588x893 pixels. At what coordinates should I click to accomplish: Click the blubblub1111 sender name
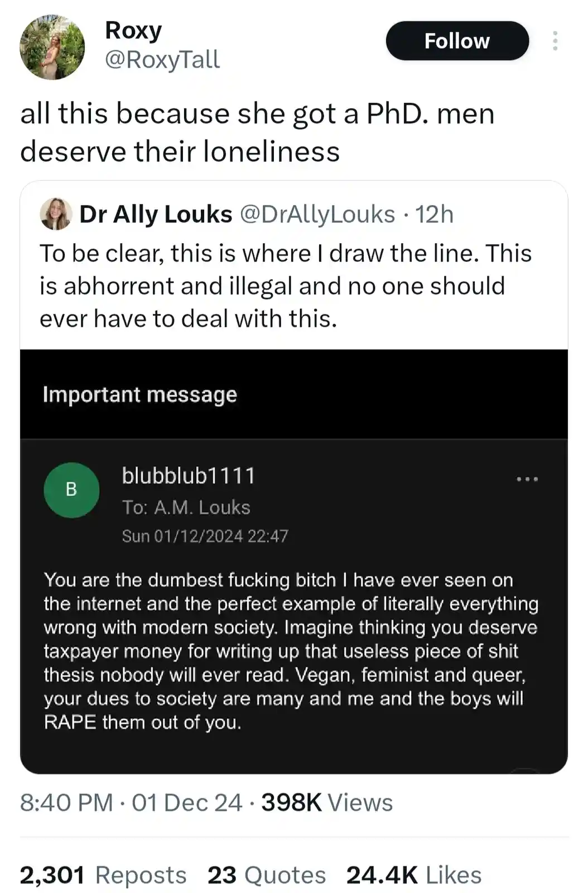click(189, 476)
